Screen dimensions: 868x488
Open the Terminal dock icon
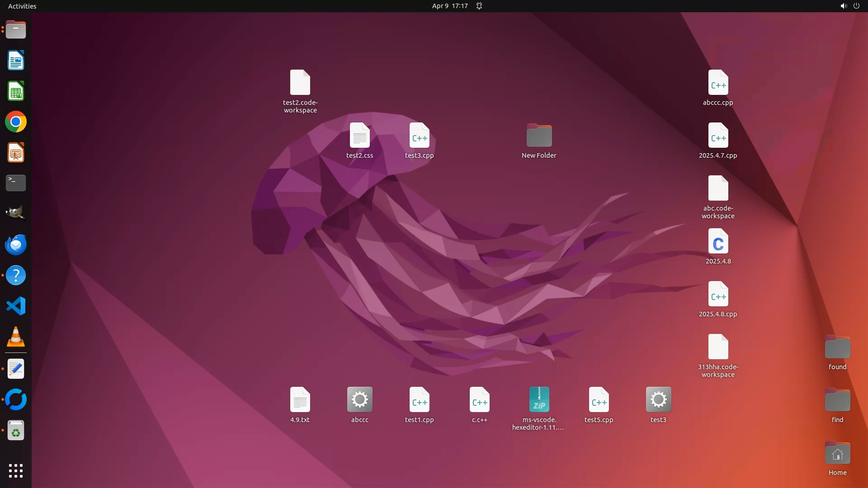(x=16, y=183)
